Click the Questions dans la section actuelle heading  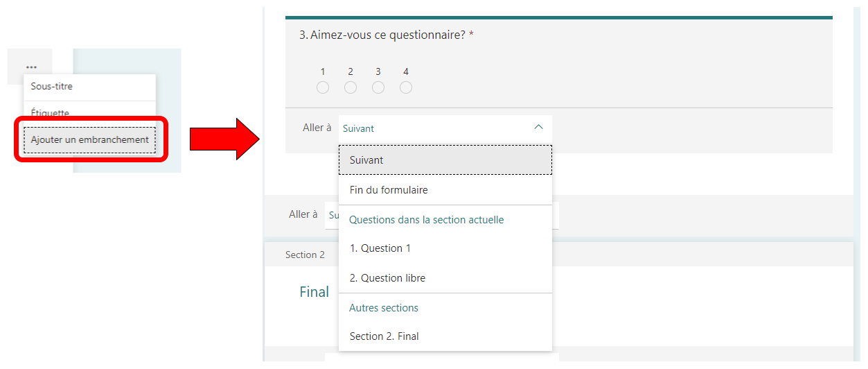click(426, 220)
